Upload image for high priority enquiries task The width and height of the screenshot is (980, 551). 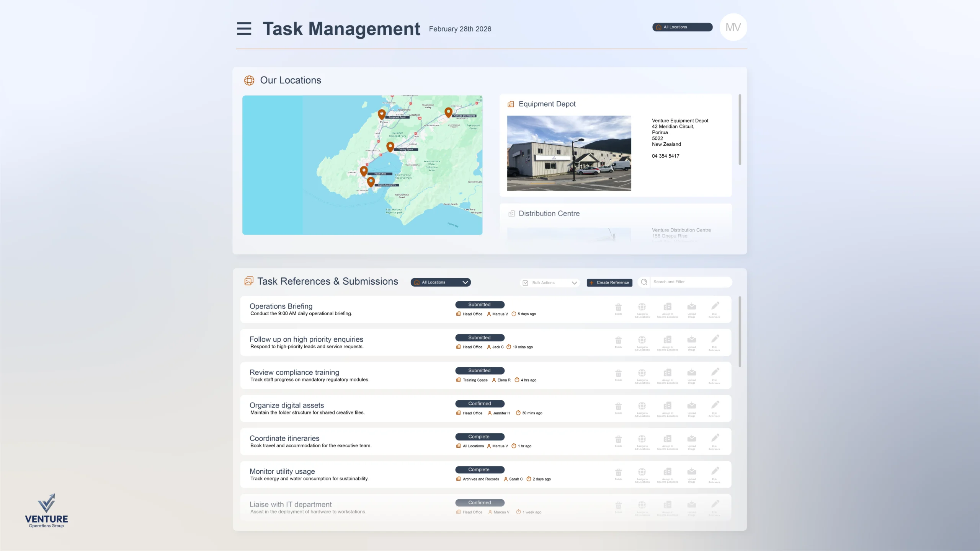[691, 343]
